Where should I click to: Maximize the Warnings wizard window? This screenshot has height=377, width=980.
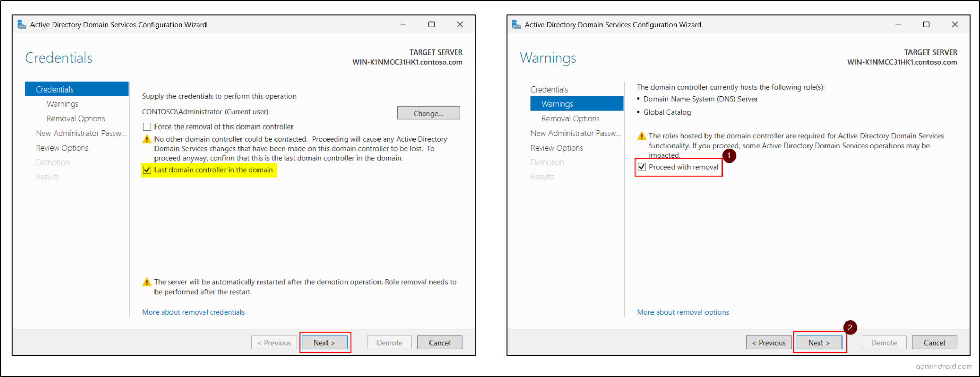pos(926,24)
